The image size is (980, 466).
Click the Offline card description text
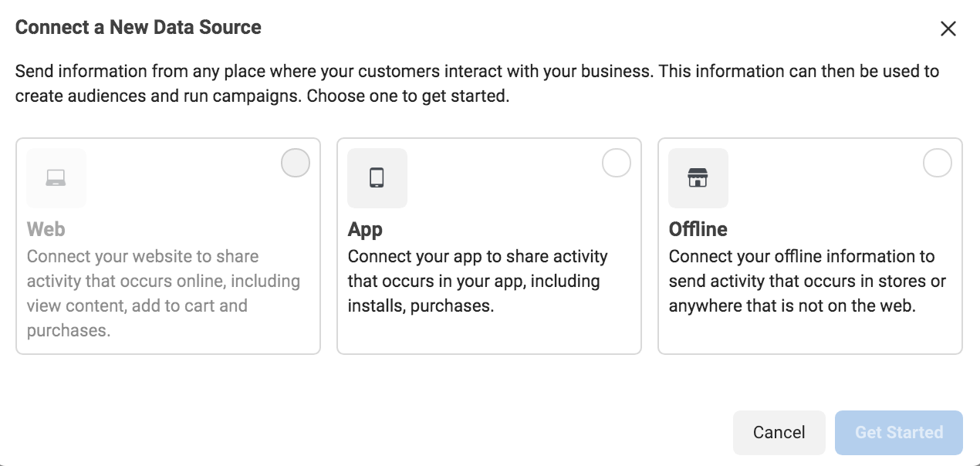802,281
